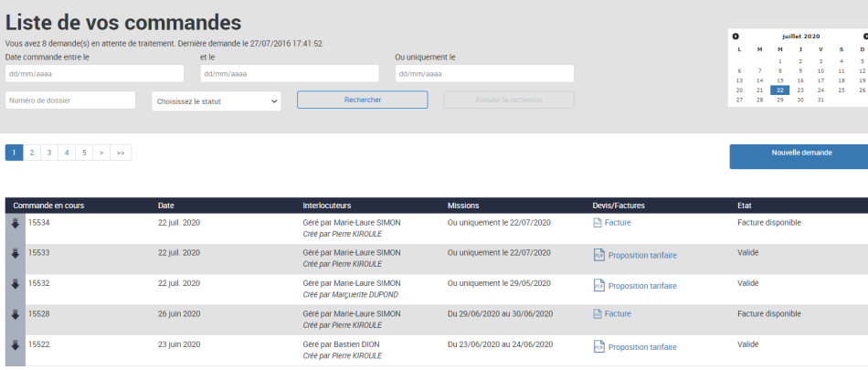
Task: Open the PDF icon next to Facture for order 15534
Action: 598,222
